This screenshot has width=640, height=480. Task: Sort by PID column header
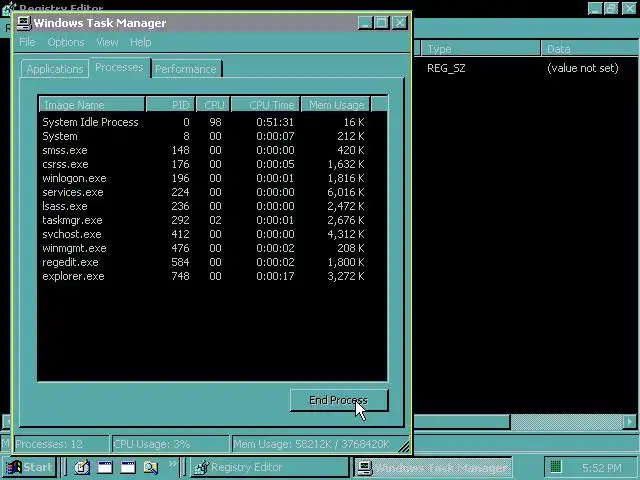click(171, 104)
